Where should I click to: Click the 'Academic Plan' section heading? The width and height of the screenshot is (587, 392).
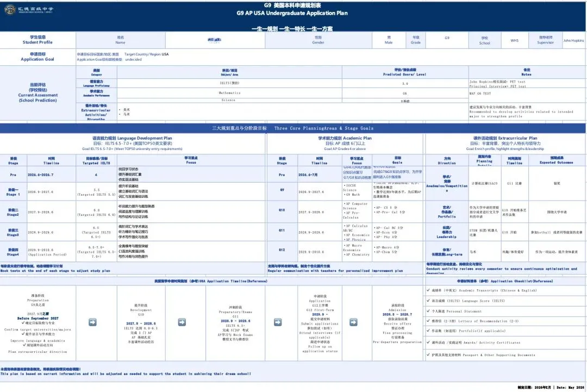[345, 138]
